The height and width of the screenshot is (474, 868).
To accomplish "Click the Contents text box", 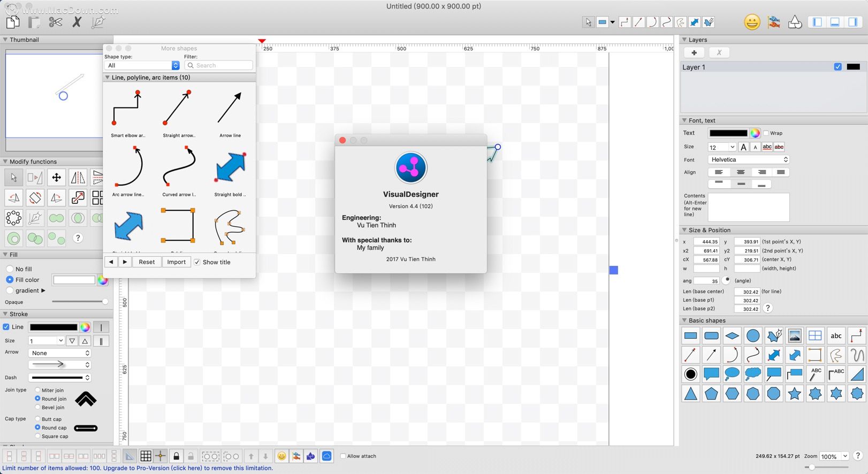I will click(748, 208).
